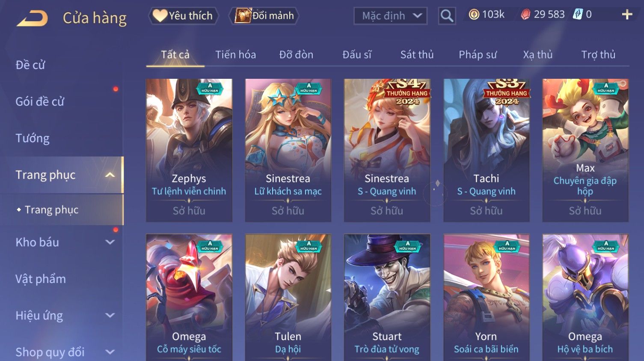The width and height of the screenshot is (644, 361).
Task: Open search with the magnifier icon
Action: 447,16
